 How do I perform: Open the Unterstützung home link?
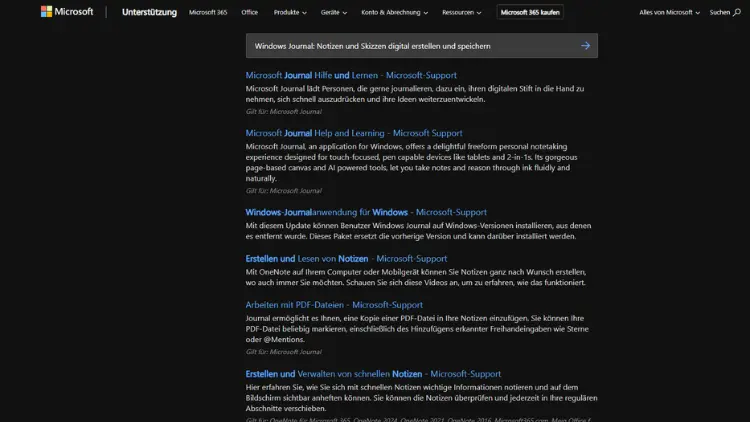(x=149, y=12)
